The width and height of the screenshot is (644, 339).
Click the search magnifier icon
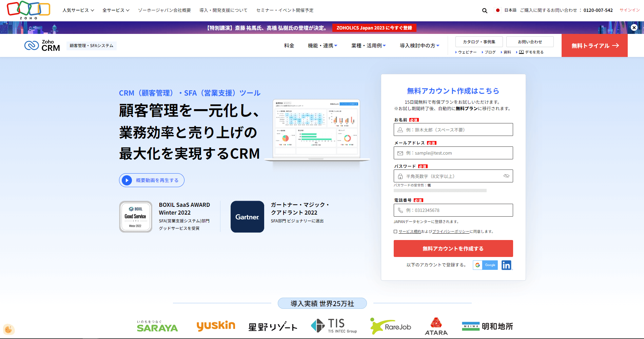[485, 11]
